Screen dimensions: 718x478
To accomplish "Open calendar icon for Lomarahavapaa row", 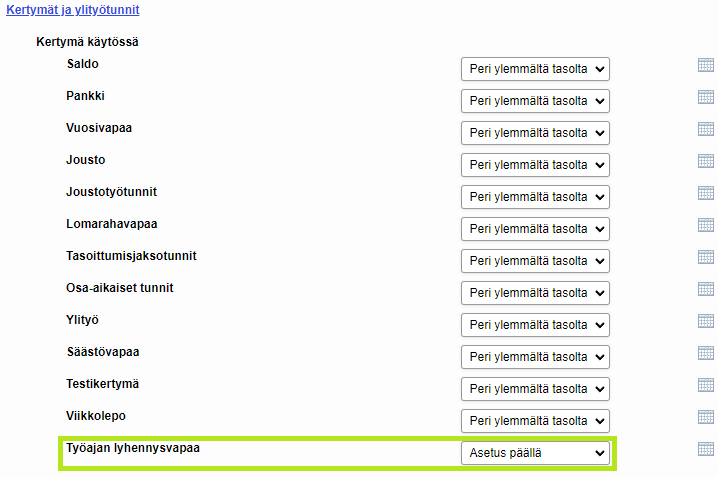I will (x=706, y=225).
